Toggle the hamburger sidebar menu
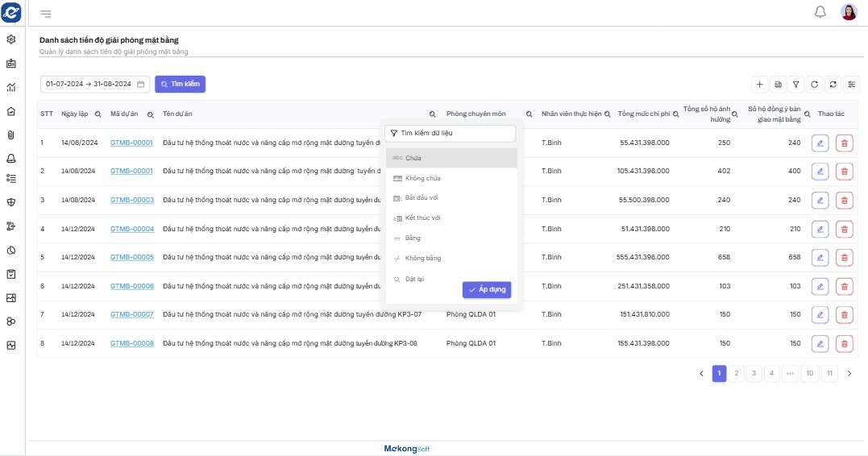 (46, 13)
